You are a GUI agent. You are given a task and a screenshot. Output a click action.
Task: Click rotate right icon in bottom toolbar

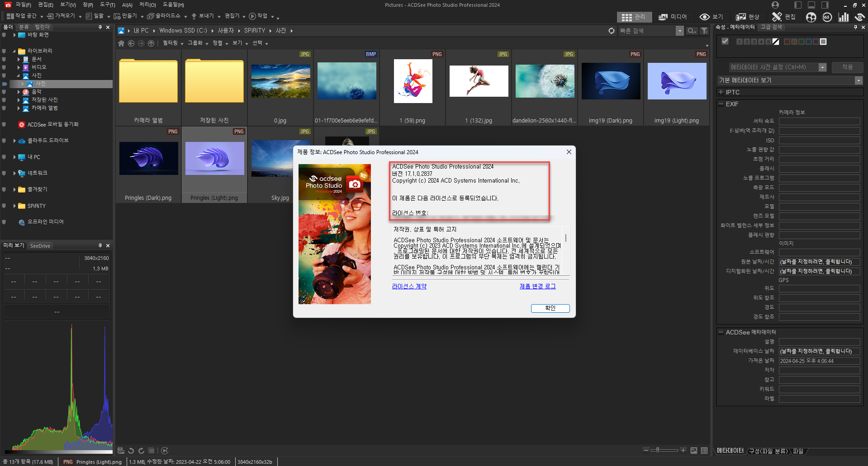click(141, 451)
